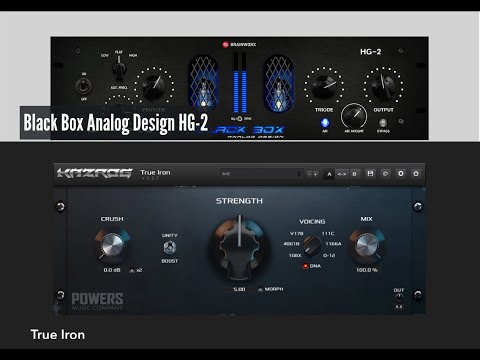Click the small Out knob
This screenshot has height=360, width=480.
pyautogui.click(x=399, y=298)
